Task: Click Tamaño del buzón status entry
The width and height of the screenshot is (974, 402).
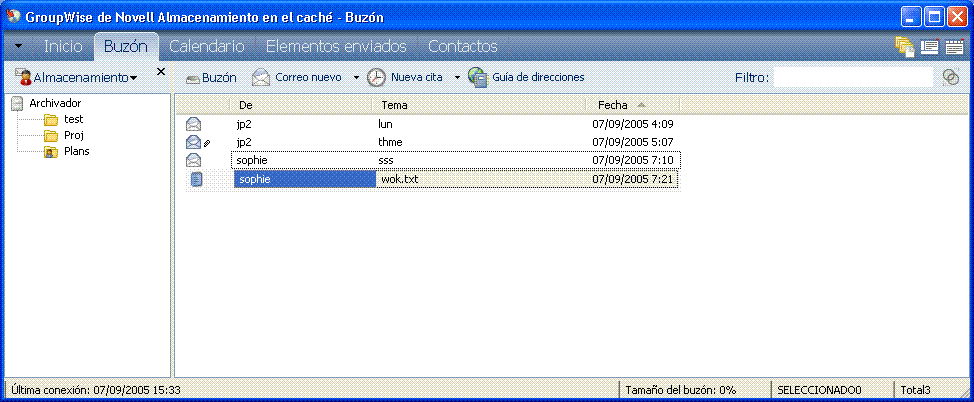Action: pyautogui.click(x=681, y=390)
